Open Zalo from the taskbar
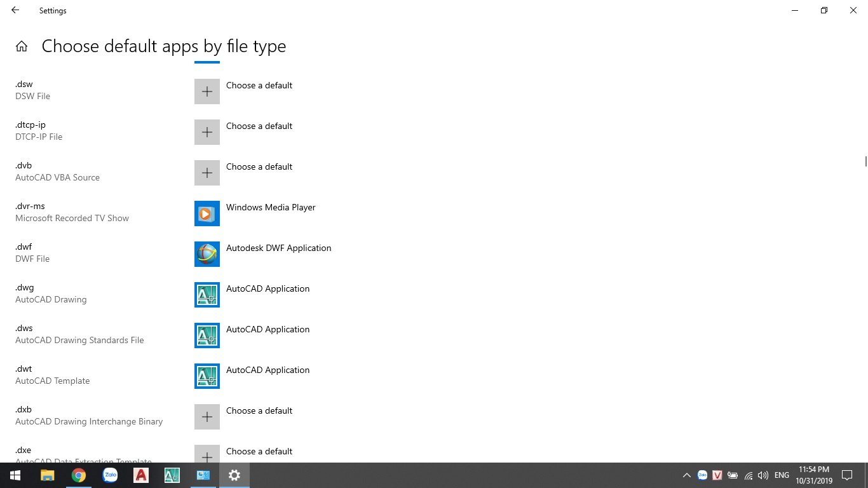Viewport: 868px width, 488px height. pyautogui.click(x=110, y=475)
